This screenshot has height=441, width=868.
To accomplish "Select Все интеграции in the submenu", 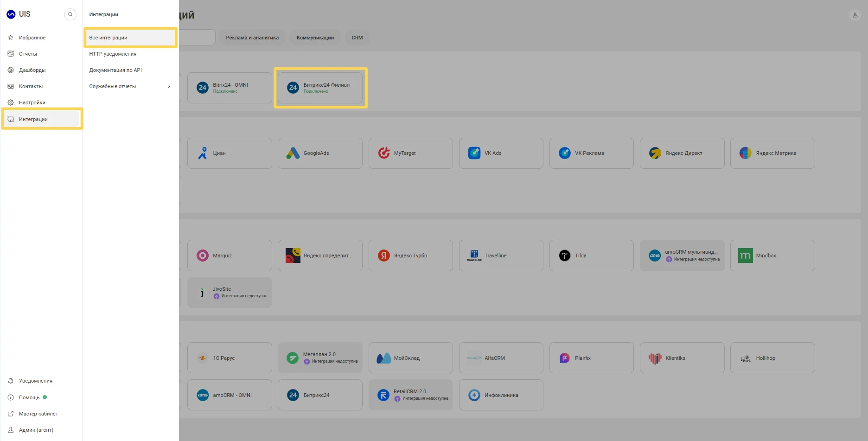I will point(130,38).
